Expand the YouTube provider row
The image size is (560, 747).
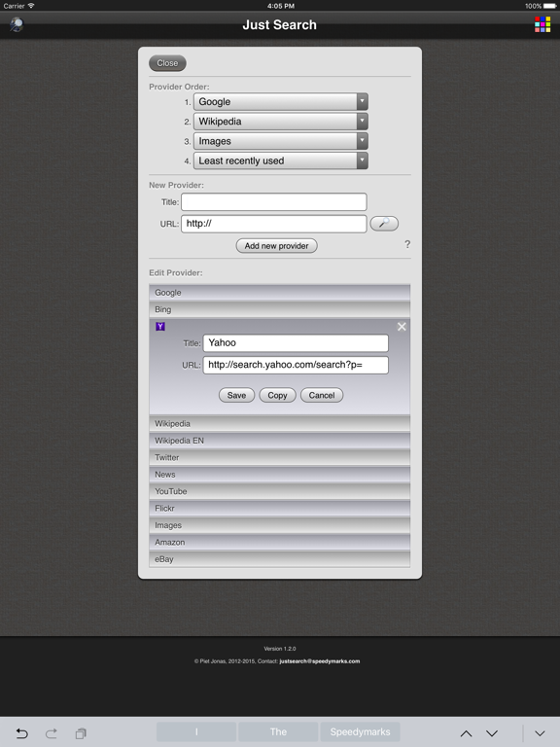[x=280, y=491]
